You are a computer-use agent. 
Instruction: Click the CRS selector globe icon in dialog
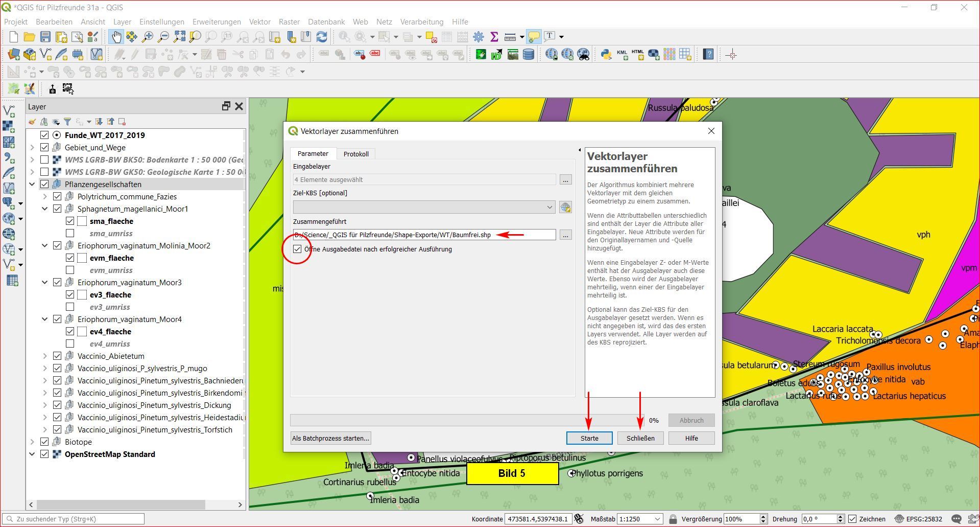565,207
